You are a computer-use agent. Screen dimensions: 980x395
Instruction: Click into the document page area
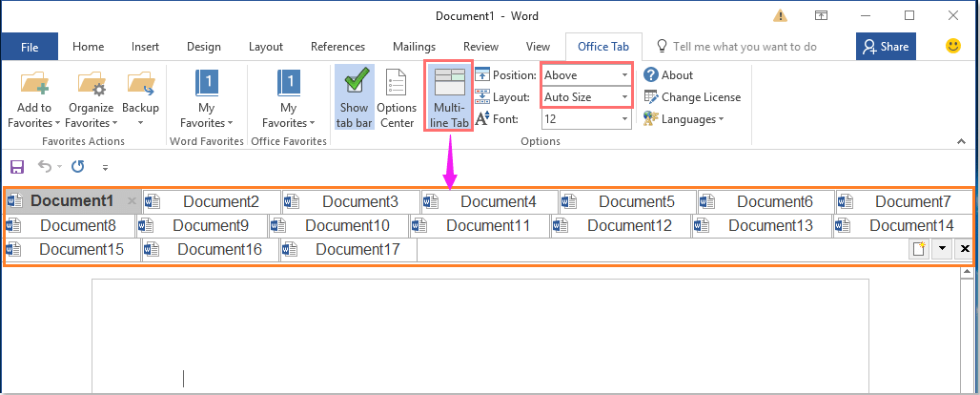(x=480, y=336)
